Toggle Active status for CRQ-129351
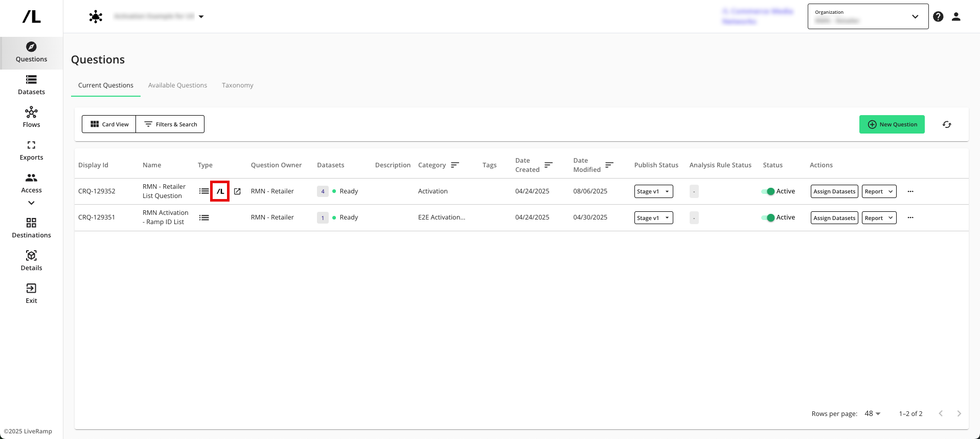Image resolution: width=980 pixels, height=439 pixels. (768, 217)
